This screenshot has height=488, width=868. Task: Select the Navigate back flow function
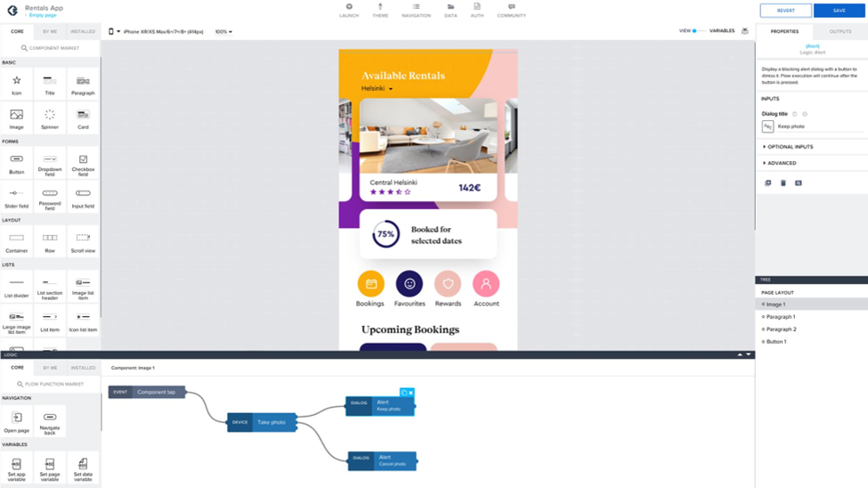pyautogui.click(x=50, y=421)
